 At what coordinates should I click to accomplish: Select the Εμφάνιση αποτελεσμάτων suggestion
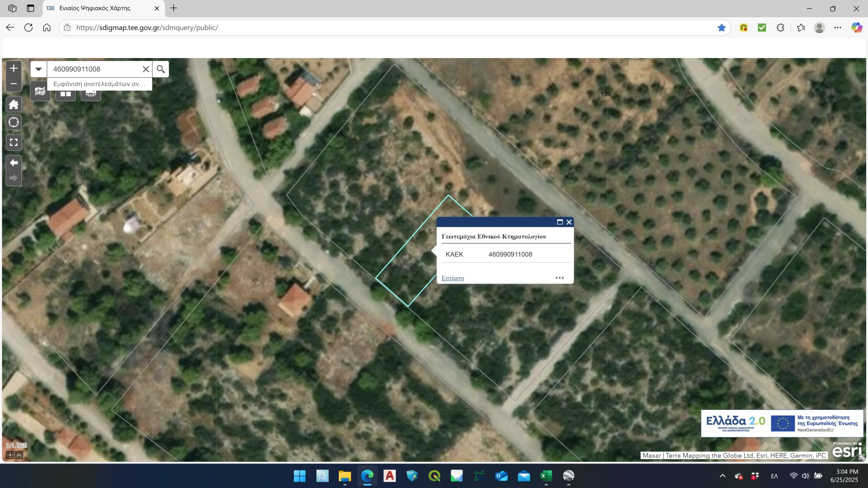(99, 84)
